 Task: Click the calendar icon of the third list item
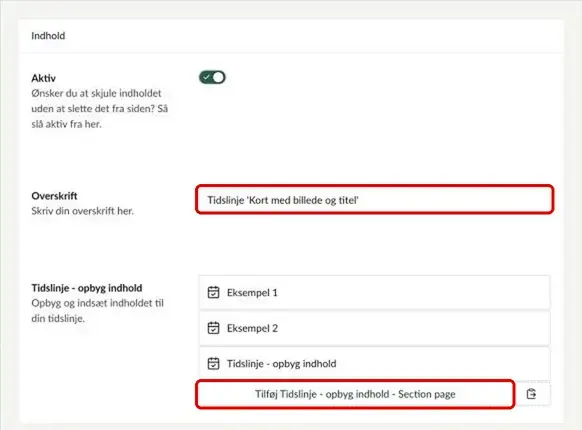213,364
